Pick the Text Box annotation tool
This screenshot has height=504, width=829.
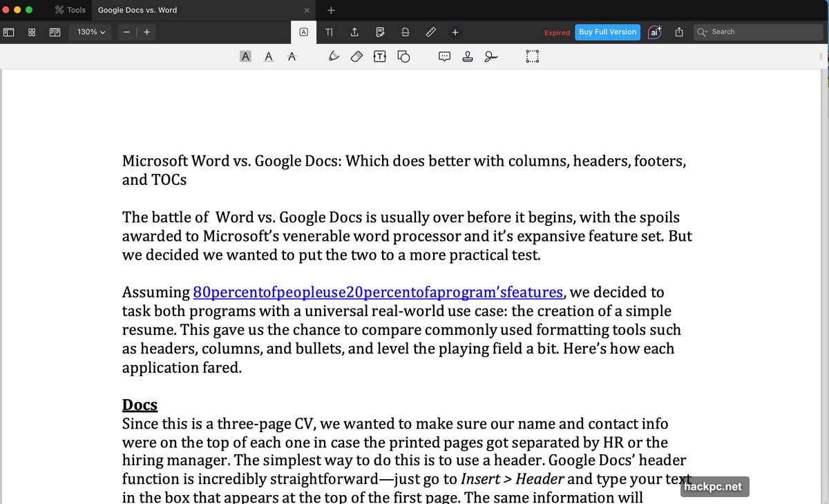(379, 56)
